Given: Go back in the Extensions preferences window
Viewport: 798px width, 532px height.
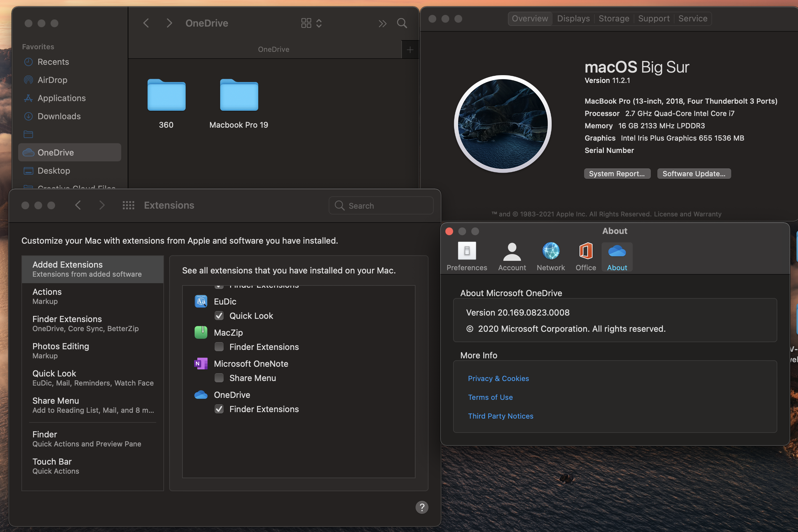Looking at the screenshot, I should [x=78, y=205].
